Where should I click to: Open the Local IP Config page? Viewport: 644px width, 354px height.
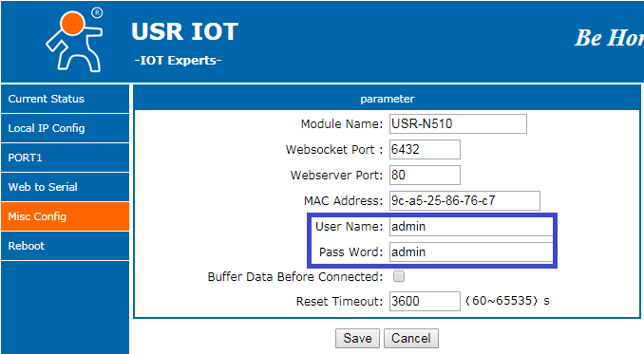point(65,128)
